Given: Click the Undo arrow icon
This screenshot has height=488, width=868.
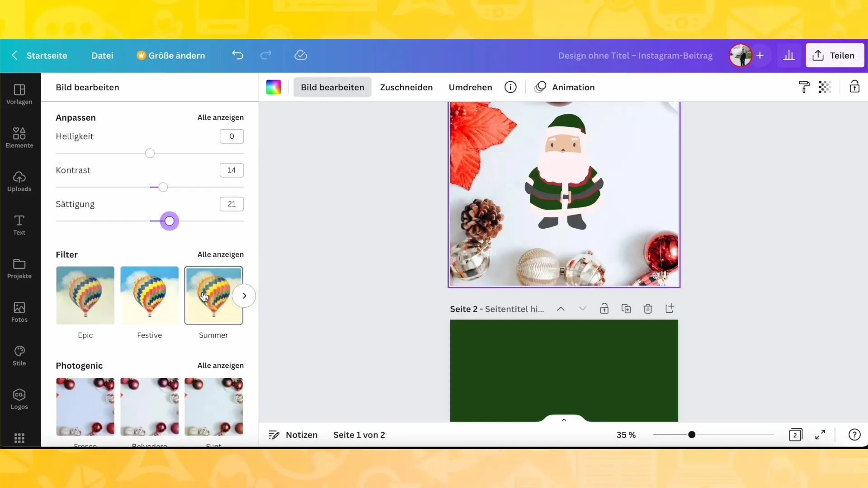Looking at the screenshot, I should pyautogui.click(x=237, y=55).
